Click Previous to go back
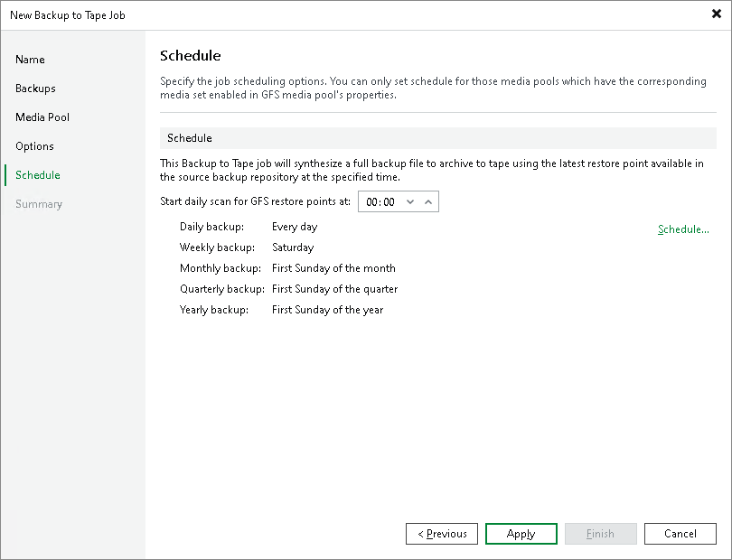 (x=442, y=534)
